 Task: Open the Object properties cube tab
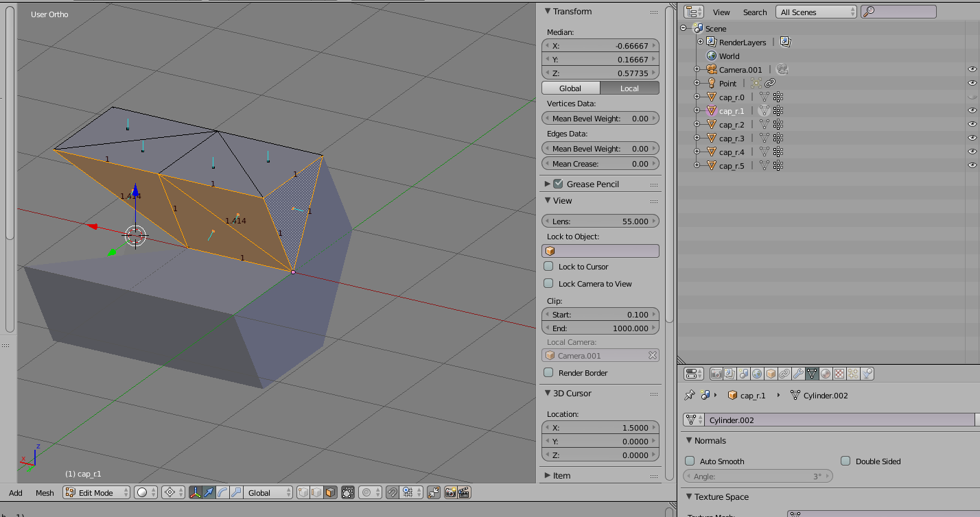pos(771,374)
